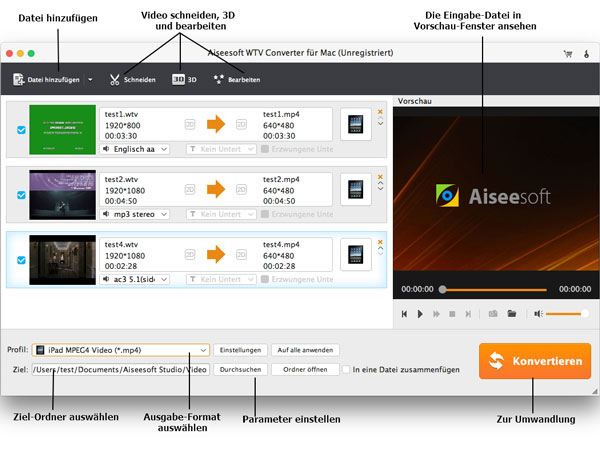Uncheck the test1.wtv file checkbox
Image resolution: width=600 pixels, height=452 pixels.
(x=21, y=130)
